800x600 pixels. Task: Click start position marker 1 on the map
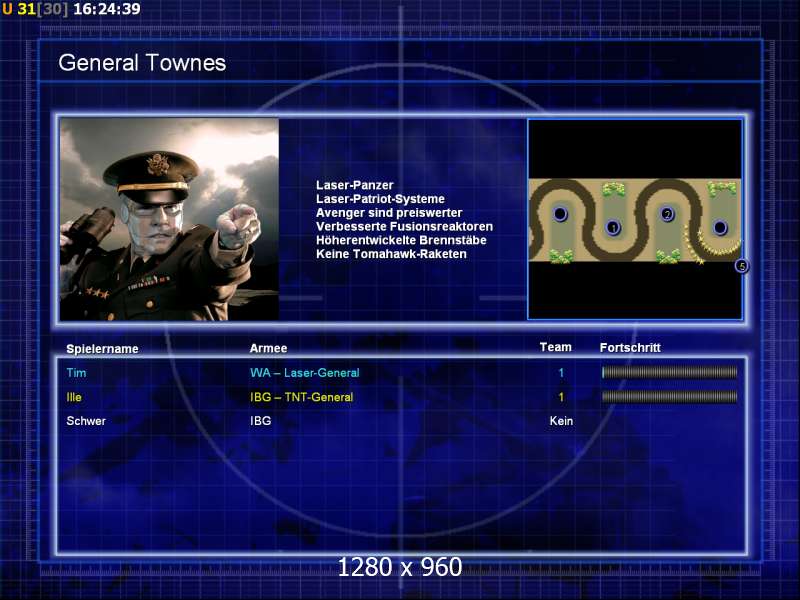tap(613, 227)
